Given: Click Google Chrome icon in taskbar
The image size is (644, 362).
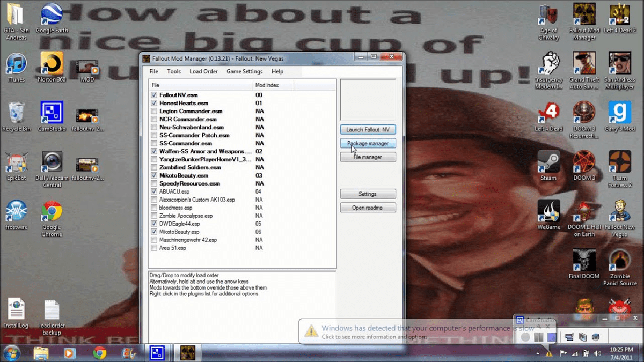Looking at the screenshot, I should (99, 353).
